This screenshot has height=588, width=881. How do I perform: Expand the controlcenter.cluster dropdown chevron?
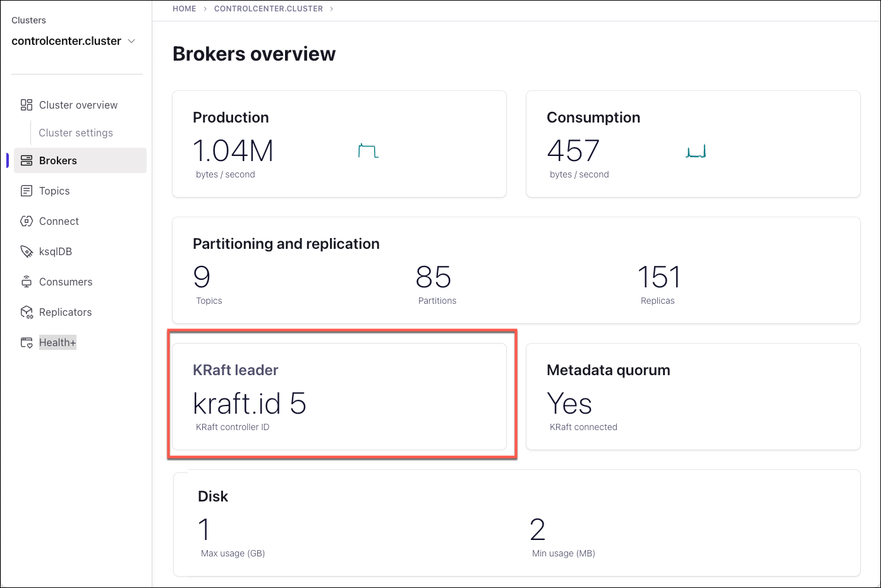(131, 41)
